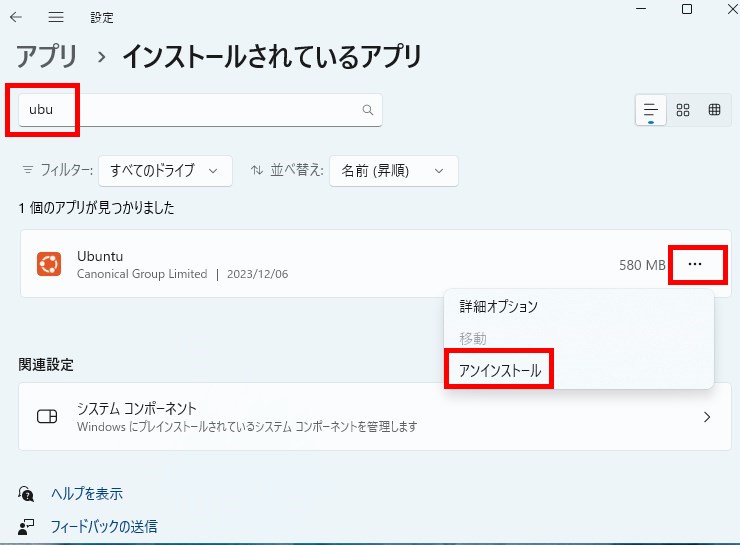Switch to table view layout
The height and width of the screenshot is (545, 740).
coord(715,110)
